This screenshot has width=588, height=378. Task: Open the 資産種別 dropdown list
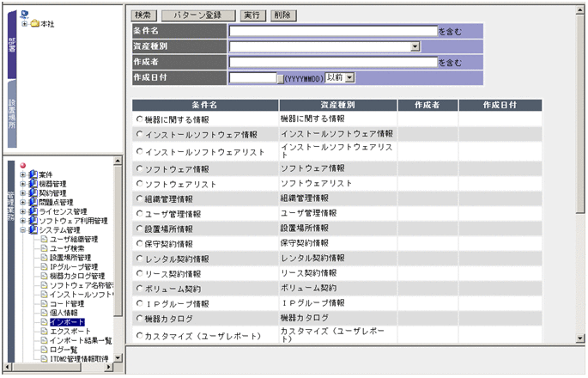pos(415,46)
